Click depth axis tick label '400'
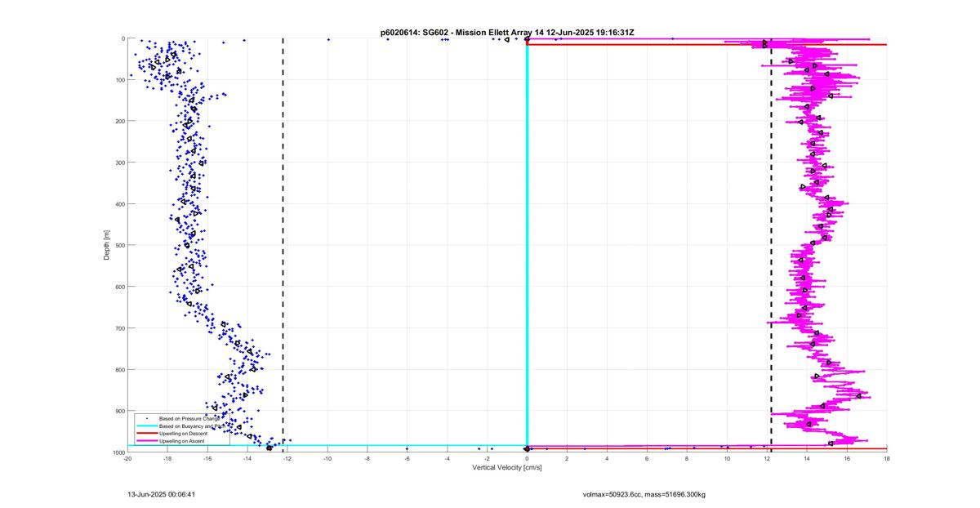This screenshot has height=508, width=980. tap(119, 204)
